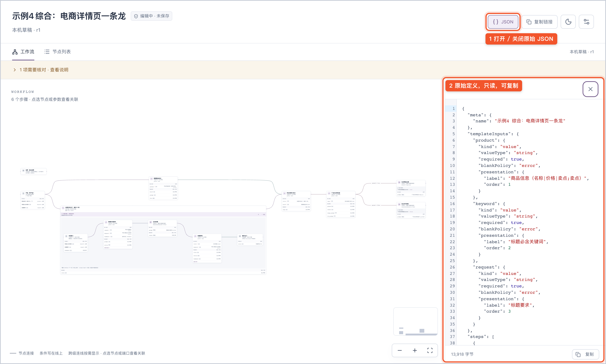
Task: Expand the 1 项需要核对 notice chevron
Action: click(15, 70)
